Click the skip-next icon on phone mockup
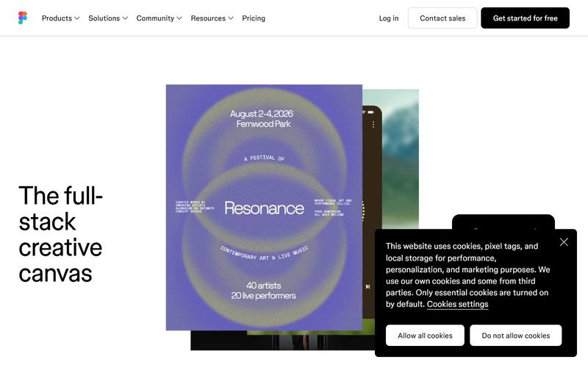The image size is (588, 368). 368,286
